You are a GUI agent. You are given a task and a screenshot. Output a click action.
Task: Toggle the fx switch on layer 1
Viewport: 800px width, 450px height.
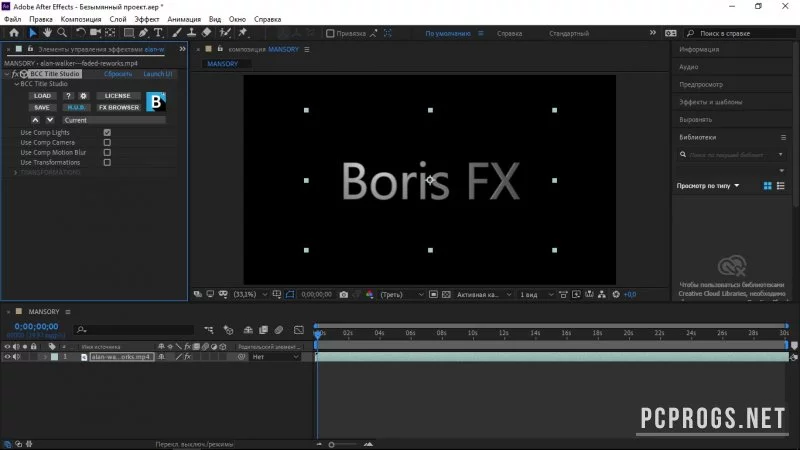coord(187,357)
